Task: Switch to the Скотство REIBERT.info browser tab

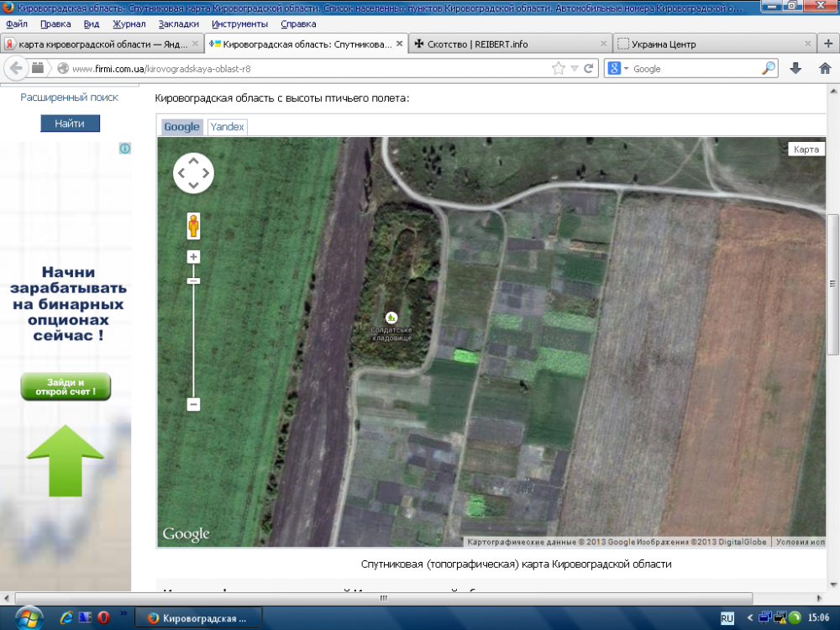Action: pyautogui.click(x=510, y=44)
